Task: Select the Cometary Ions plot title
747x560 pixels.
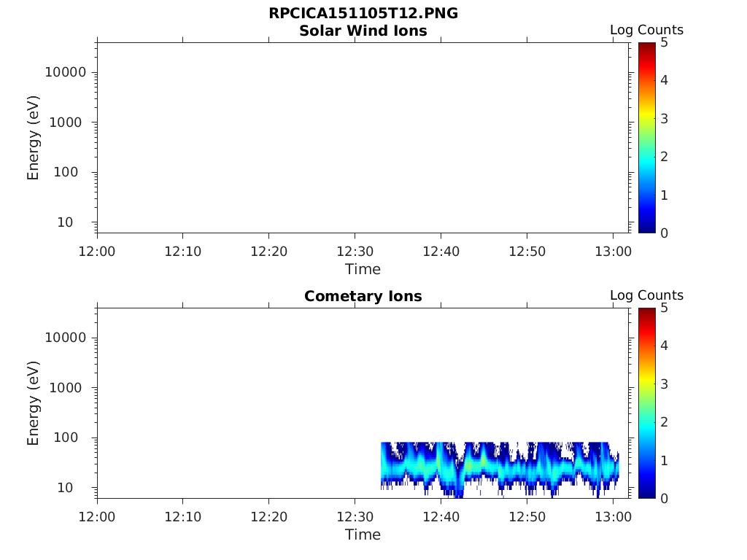Action: 363,296
